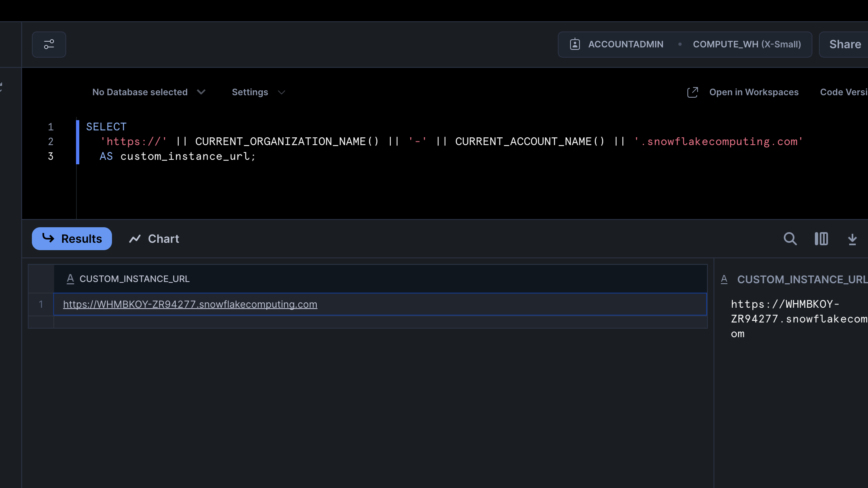Click the download results arrow icon

(852, 239)
